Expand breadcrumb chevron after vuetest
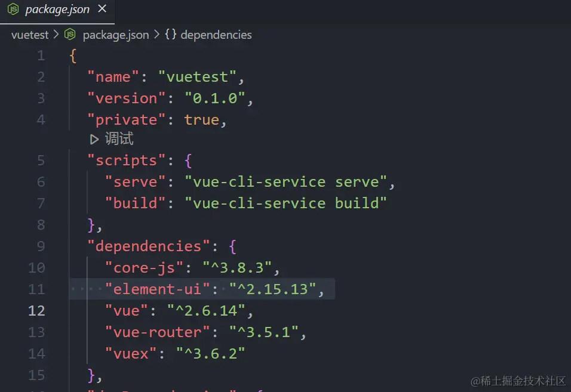Viewport: 571px width, 392px height. click(56, 35)
